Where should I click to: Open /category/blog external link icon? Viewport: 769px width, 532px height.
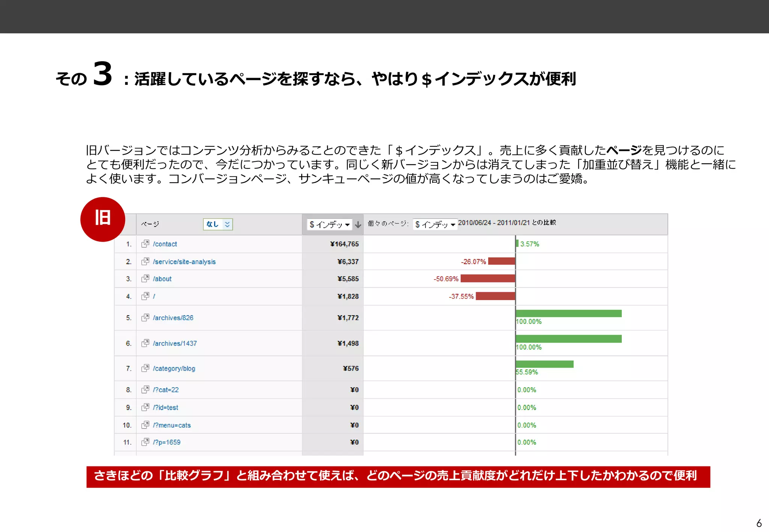pos(145,368)
